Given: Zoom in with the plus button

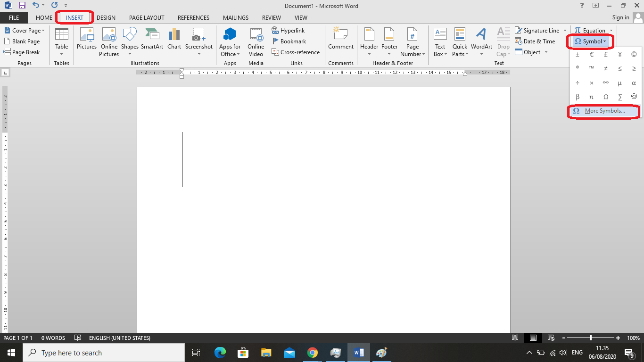Looking at the screenshot, I should [618, 338].
